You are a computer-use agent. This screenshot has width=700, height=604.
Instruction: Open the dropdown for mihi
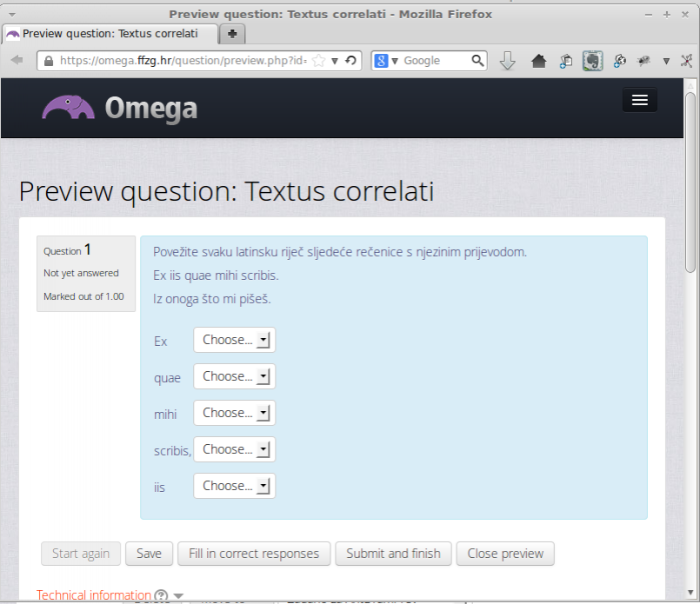[235, 413]
